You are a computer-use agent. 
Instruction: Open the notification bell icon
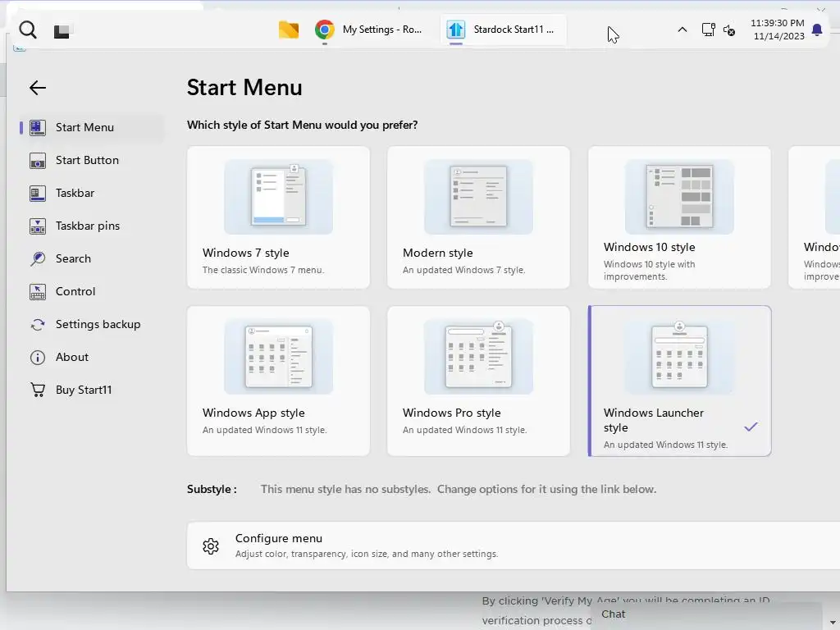(817, 30)
